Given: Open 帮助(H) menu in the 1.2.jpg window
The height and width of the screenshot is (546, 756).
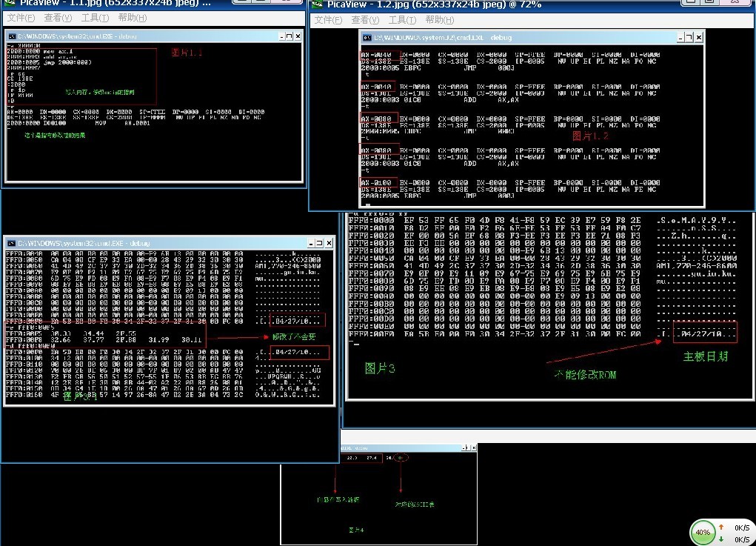Looking at the screenshot, I should [x=440, y=20].
